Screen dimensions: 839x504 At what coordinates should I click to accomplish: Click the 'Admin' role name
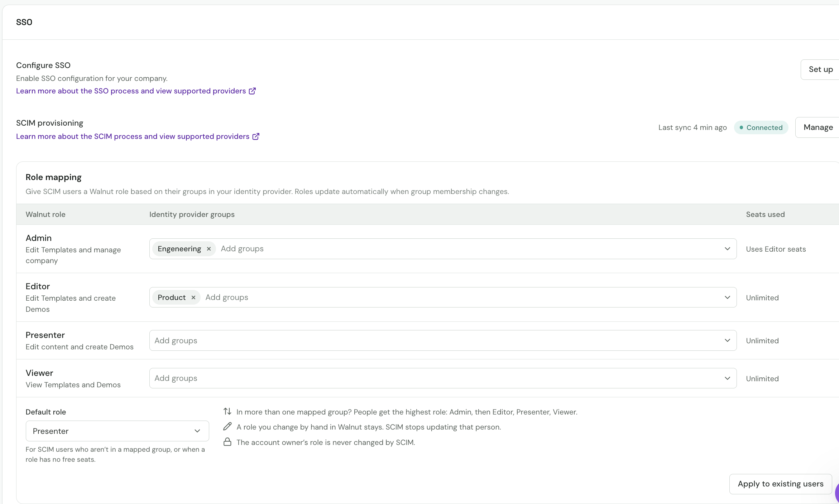[x=39, y=238]
